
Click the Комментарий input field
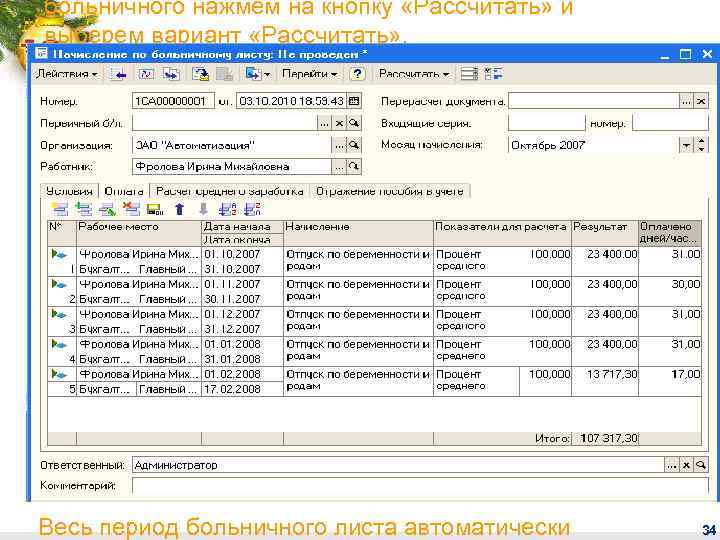[420, 485]
